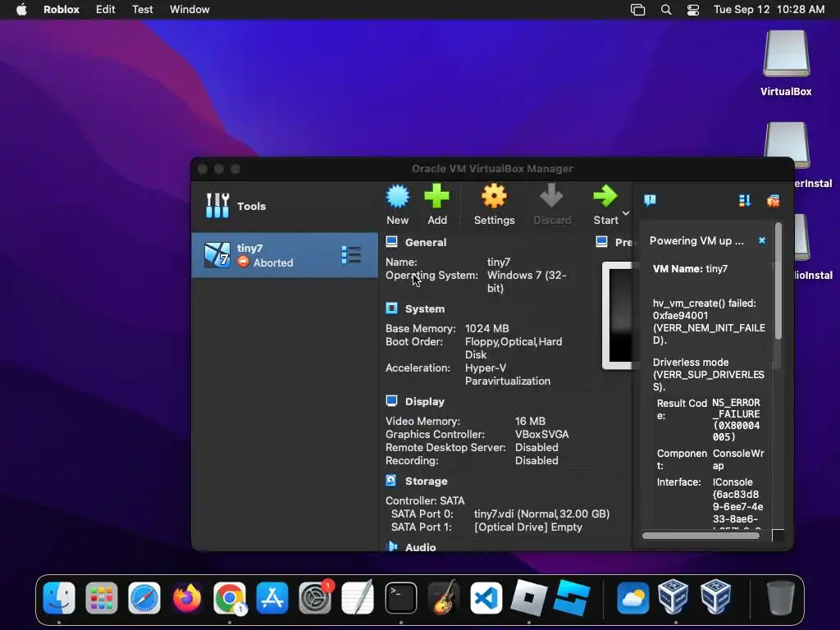Open the Apple menu
This screenshot has height=630, width=840.
[x=21, y=10]
